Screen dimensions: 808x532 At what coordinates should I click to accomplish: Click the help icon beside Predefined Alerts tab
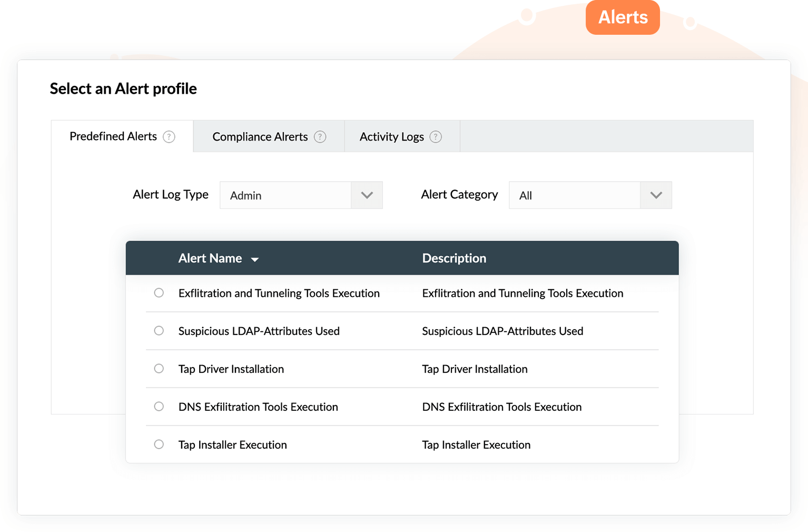click(169, 136)
